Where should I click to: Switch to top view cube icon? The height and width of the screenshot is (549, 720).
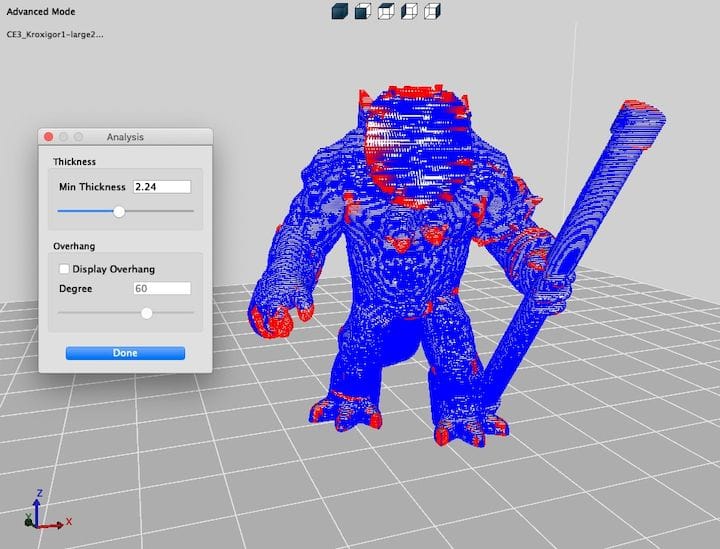[x=386, y=11]
